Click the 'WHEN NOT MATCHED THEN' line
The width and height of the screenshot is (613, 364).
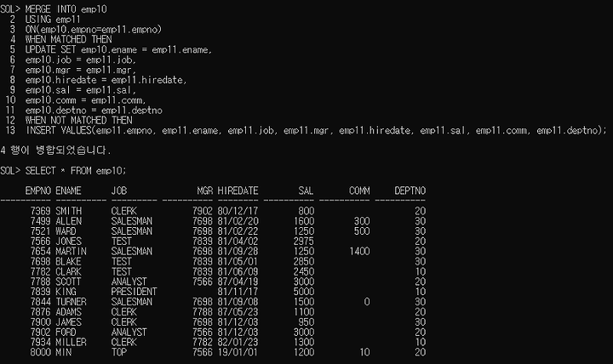coord(79,120)
